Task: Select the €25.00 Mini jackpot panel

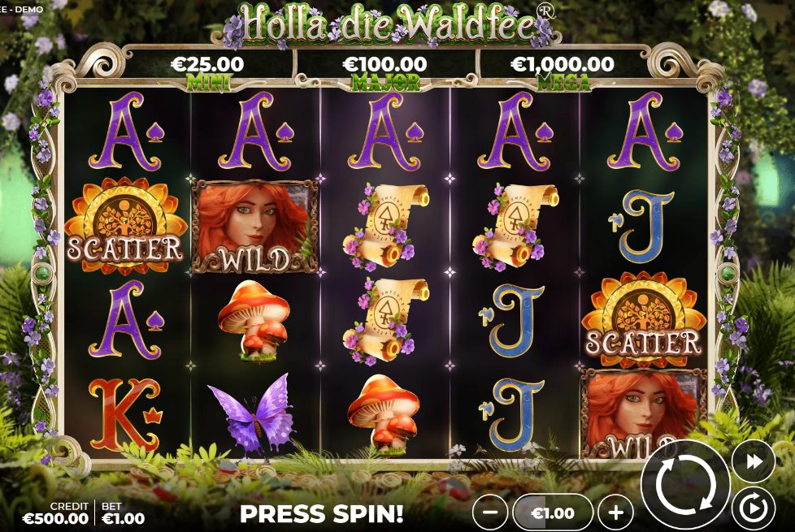Action: [207, 71]
